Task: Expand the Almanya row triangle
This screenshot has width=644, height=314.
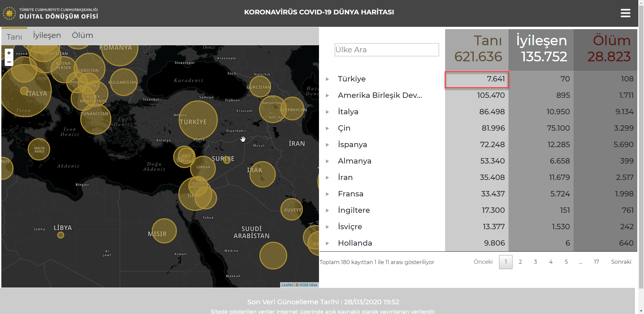Action: 327,161
